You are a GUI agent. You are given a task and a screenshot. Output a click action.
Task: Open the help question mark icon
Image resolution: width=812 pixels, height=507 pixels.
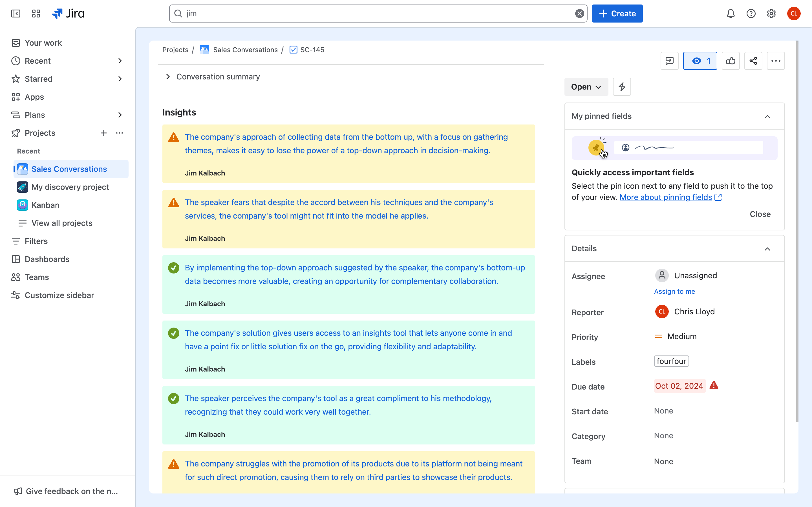[x=751, y=14]
